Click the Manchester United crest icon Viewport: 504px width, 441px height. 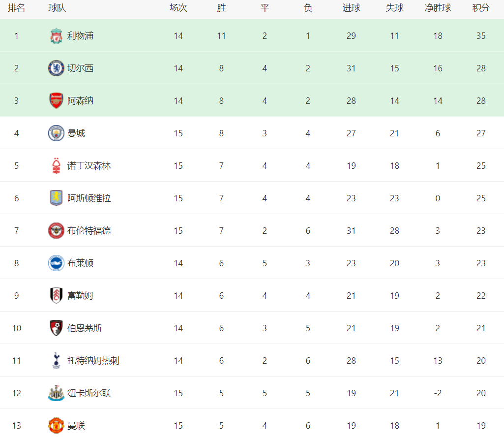coord(56,426)
